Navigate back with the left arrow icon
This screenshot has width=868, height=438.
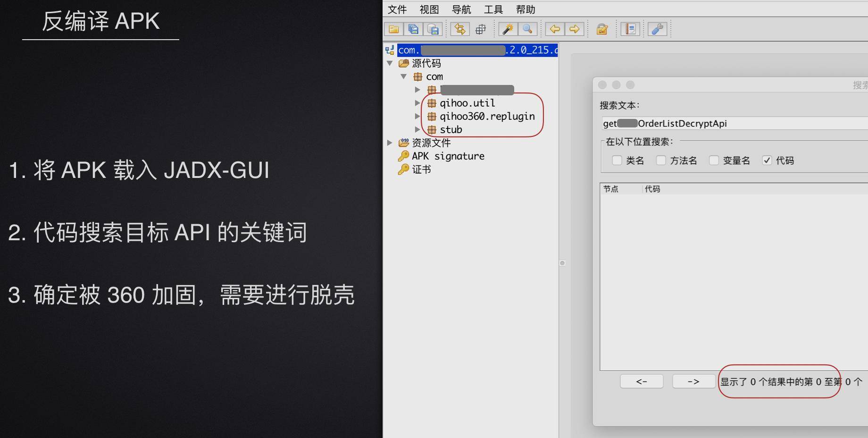[555, 29]
